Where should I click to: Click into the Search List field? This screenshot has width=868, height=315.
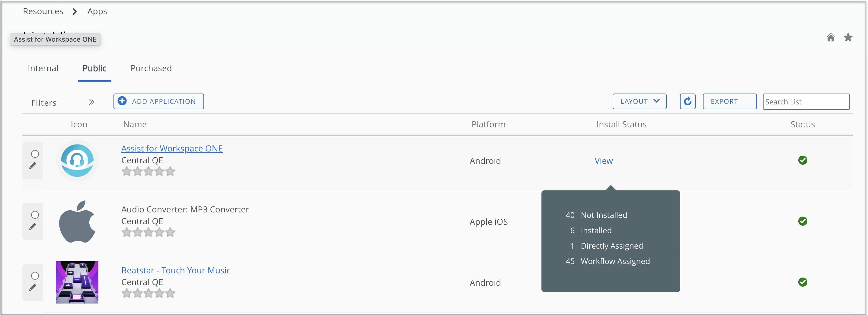pyautogui.click(x=806, y=102)
